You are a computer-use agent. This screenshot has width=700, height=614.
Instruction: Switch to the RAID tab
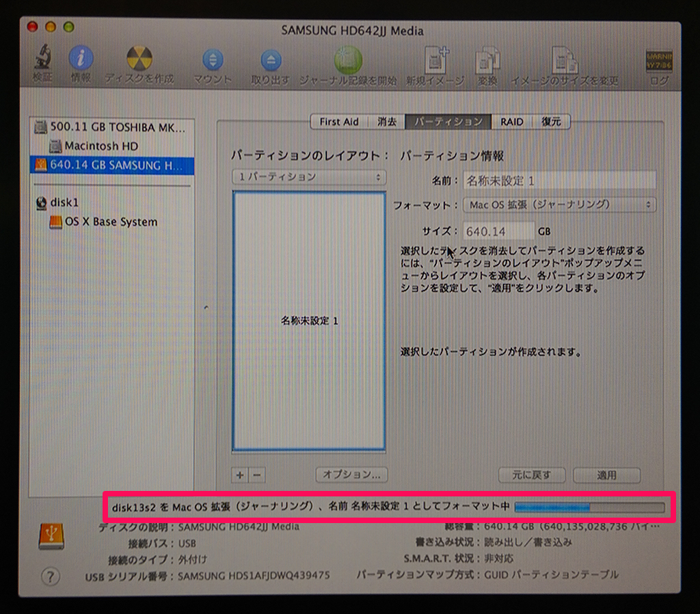(511, 122)
